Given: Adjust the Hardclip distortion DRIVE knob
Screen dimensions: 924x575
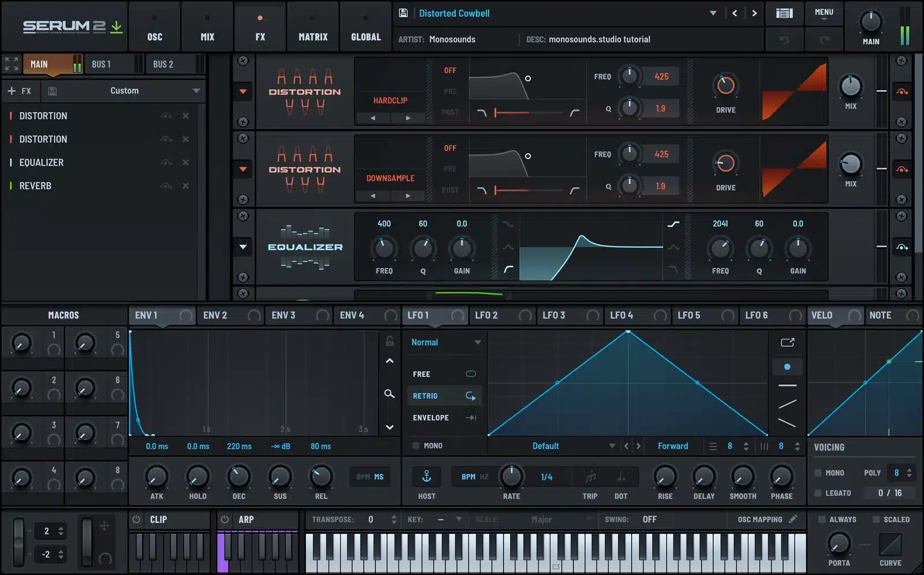Looking at the screenshot, I should click(726, 86).
